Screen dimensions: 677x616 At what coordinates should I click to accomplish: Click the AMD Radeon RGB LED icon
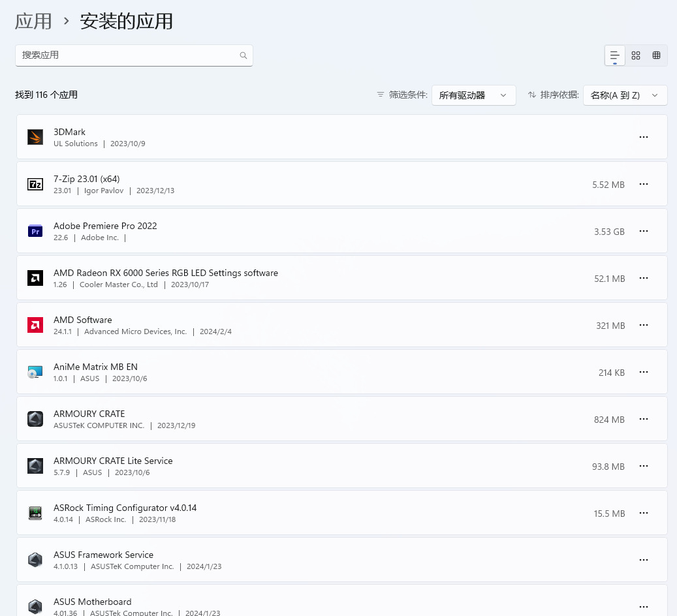point(35,278)
